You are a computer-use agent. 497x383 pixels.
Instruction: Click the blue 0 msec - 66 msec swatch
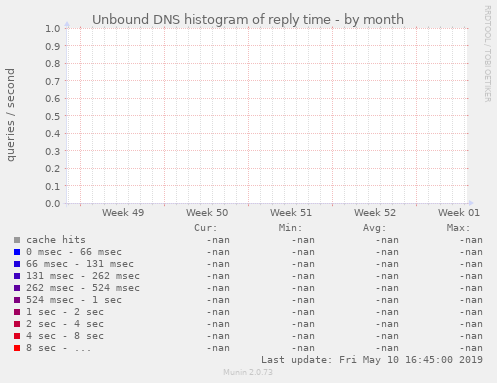(17, 252)
